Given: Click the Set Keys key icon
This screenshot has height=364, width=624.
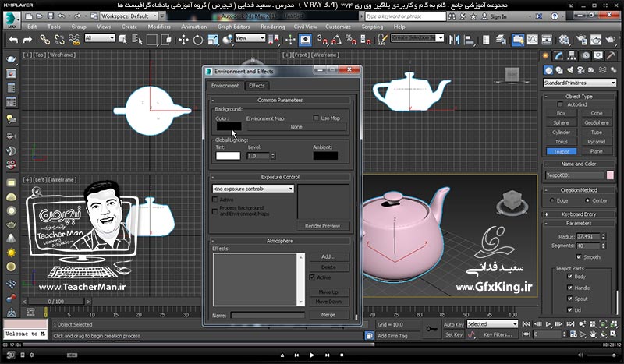Looking at the screenshot, I should click(x=431, y=329).
